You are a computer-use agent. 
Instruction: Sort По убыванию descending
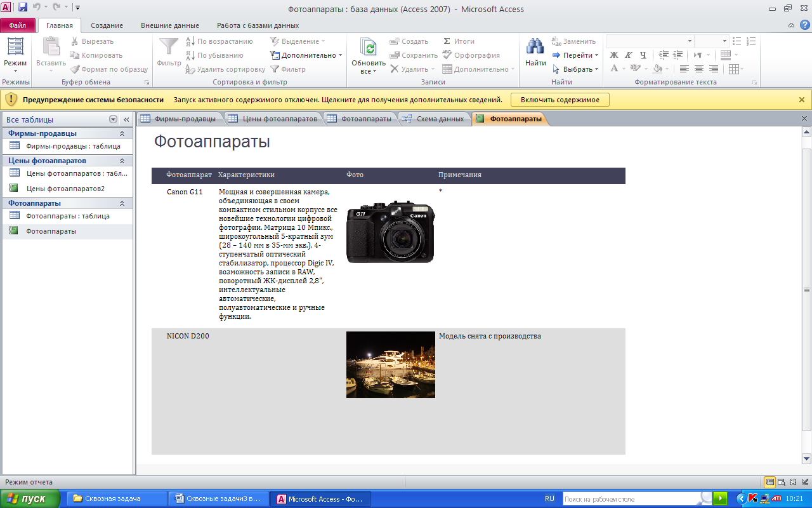[x=214, y=55]
